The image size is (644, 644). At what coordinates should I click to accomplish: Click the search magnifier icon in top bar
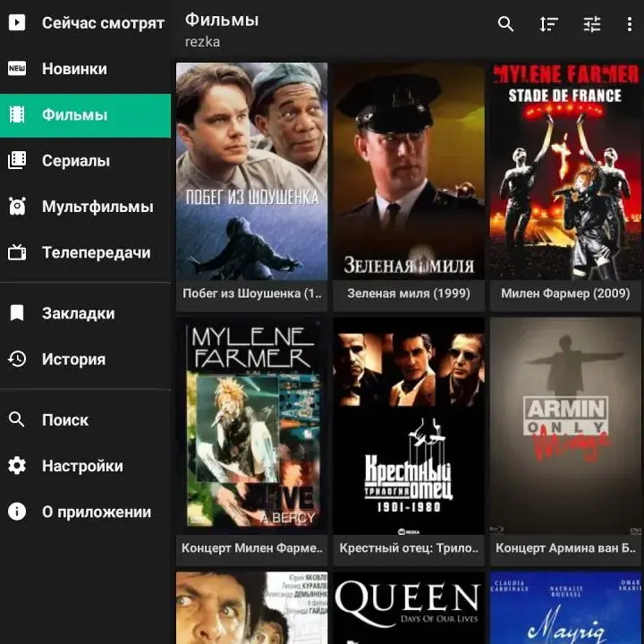tap(505, 25)
